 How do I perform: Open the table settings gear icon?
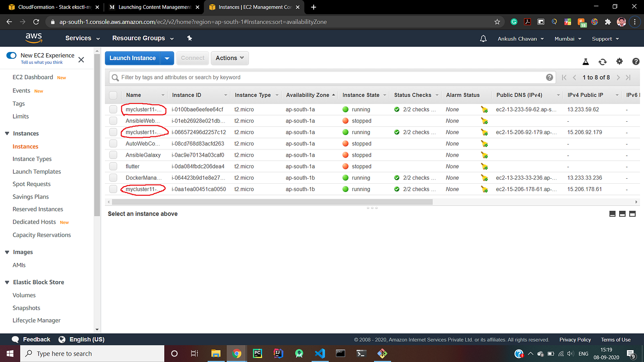tap(620, 62)
